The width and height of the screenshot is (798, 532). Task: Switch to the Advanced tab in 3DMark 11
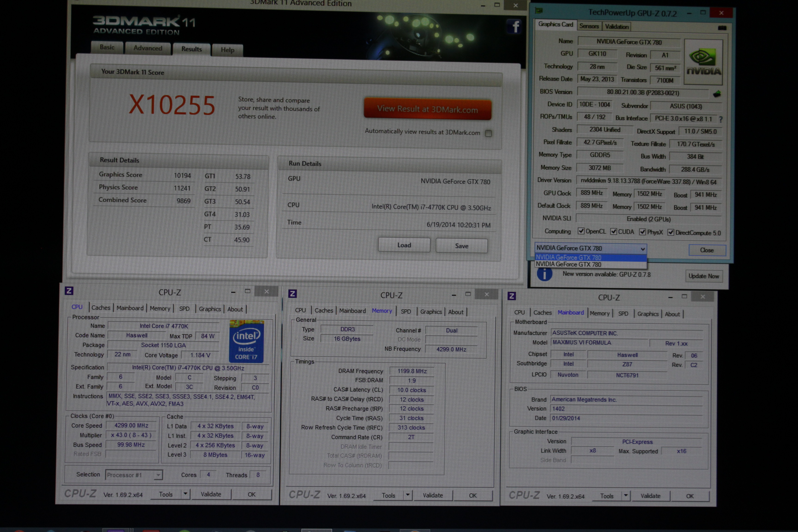(148, 48)
